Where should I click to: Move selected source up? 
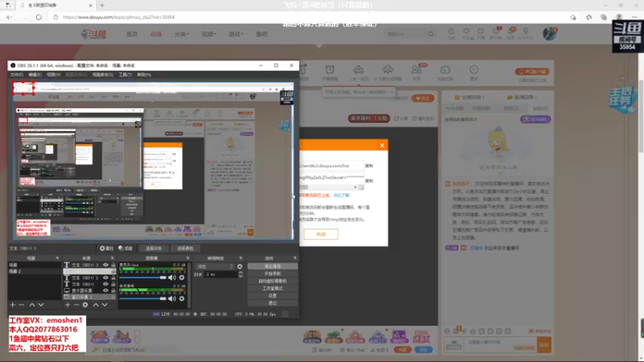(x=96, y=305)
